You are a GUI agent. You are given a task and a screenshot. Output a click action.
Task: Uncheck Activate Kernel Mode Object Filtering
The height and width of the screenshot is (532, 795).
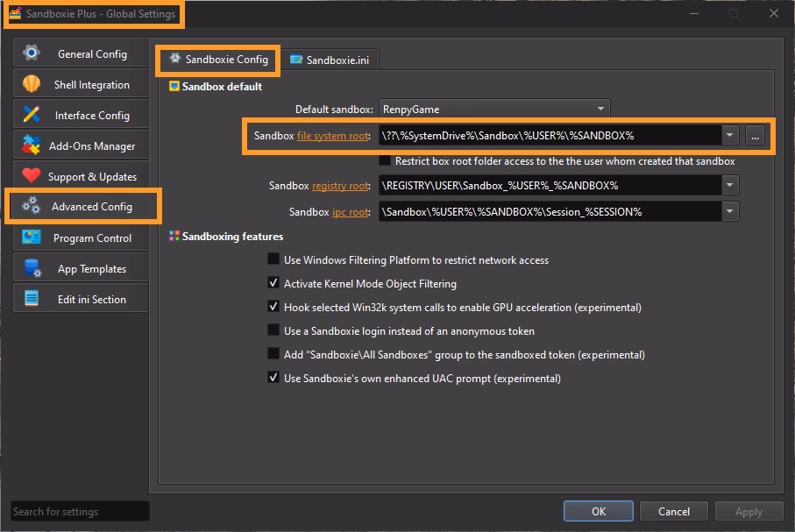point(273,283)
